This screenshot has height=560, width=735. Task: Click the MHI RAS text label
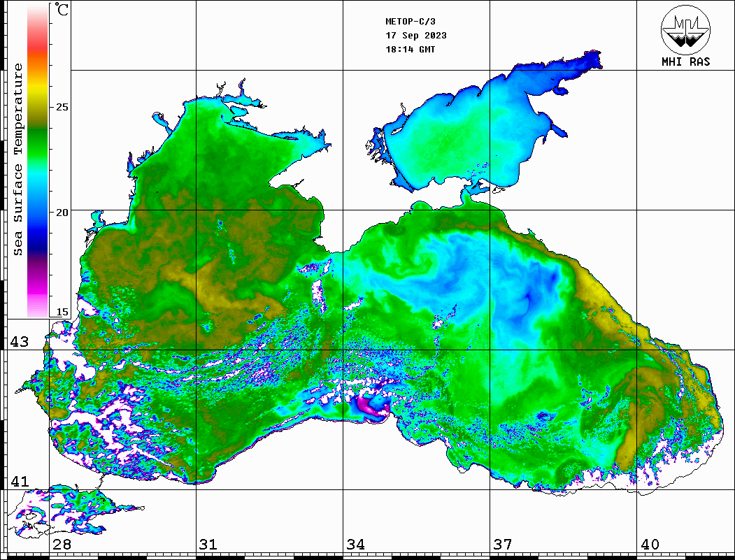pyautogui.click(x=685, y=62)
